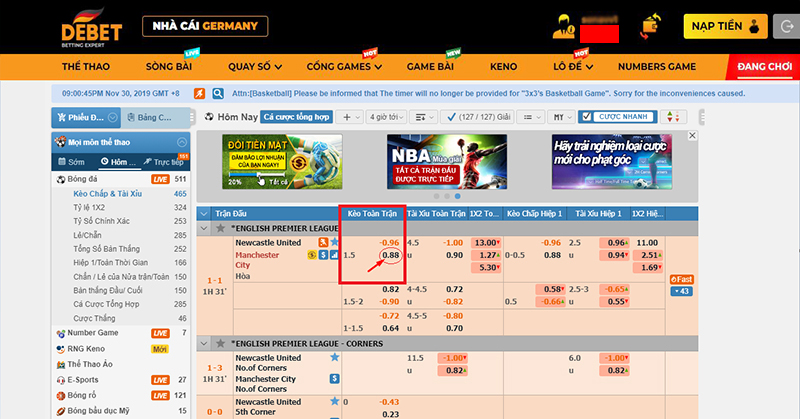Open the NBA live matches banner
Screen dimensions: 800x419
pos(447,162)
